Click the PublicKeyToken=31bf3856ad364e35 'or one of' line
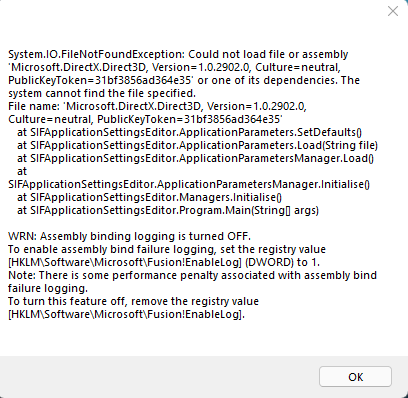This screenshot has width=408, height=398. pos(184,80)
